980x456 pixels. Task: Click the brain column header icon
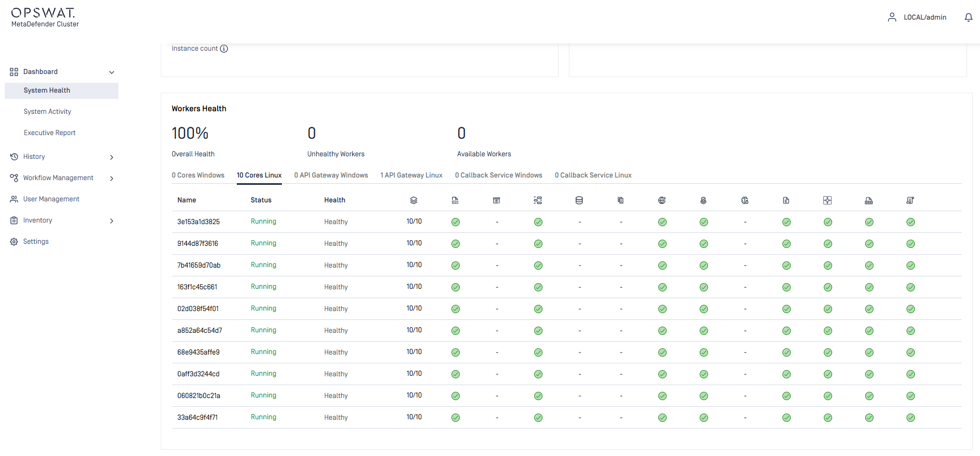click(745, 200)
